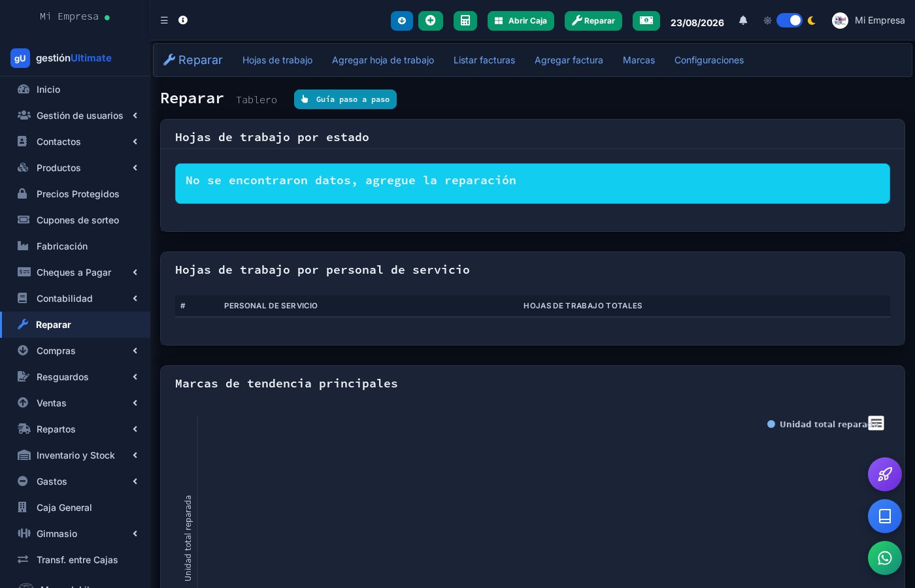This screenshot has height=588, width=915.
Task: Open Agregar hoja de trabajo tab
Action: click(x=383, y=60)
